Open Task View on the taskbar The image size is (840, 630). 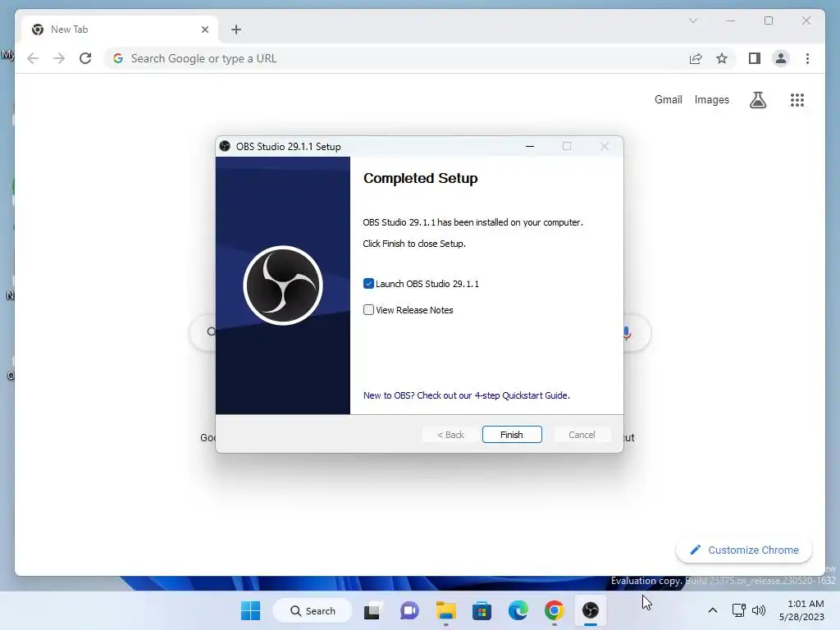(x=372, y=610)
